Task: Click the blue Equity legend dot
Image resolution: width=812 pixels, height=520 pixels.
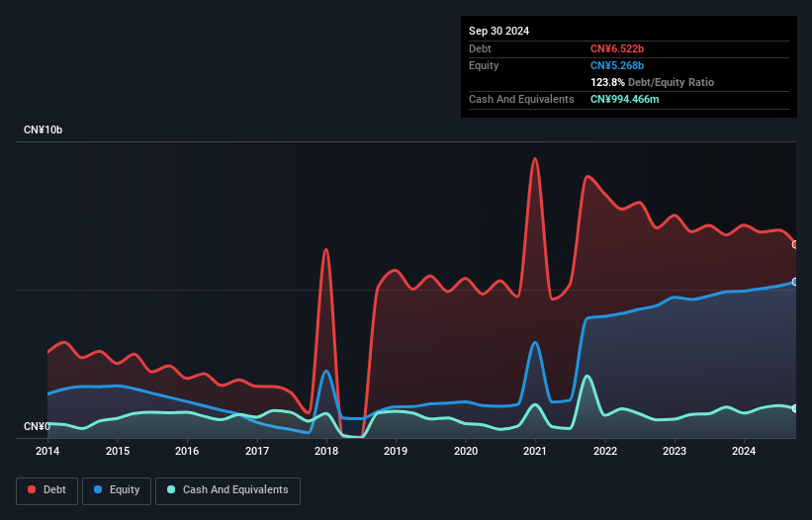Action: 98,489
